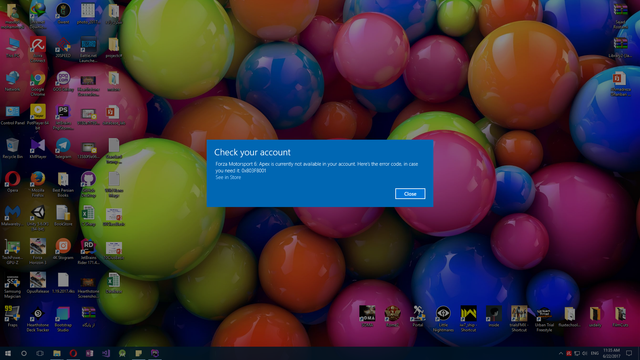640x360 pixels.
Task: Open GitHub Desktop shortcut
Action: point(88,184)
